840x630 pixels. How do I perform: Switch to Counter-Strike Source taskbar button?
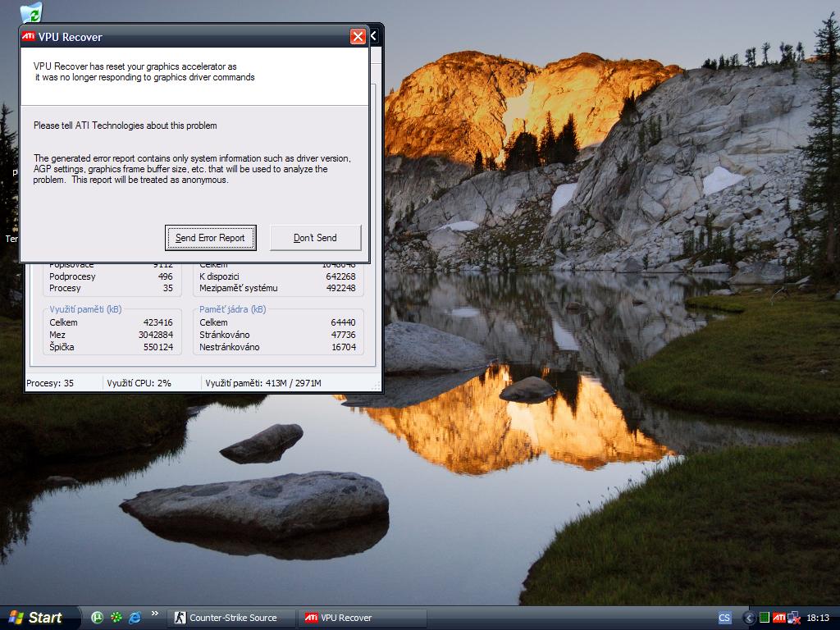pyautogui.click(x=231, y=618)
